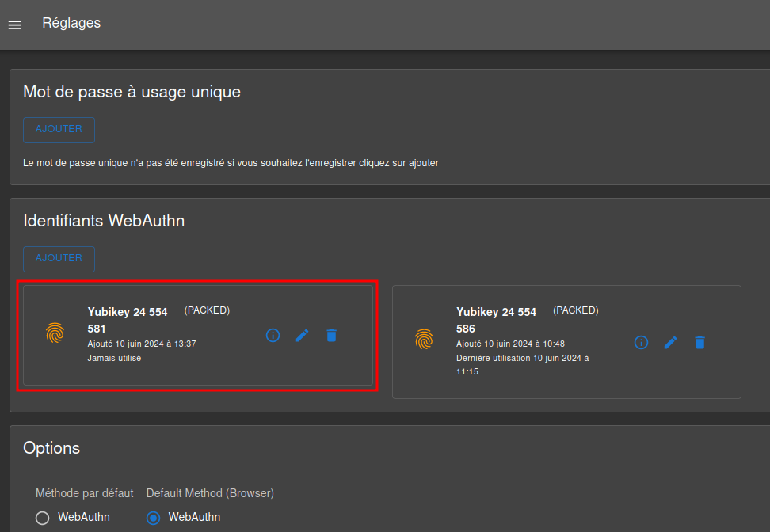Click the Dernière utilisation text on Yubikey 586
The height and width of the screenshot is (532, 770).
(522, 364)
